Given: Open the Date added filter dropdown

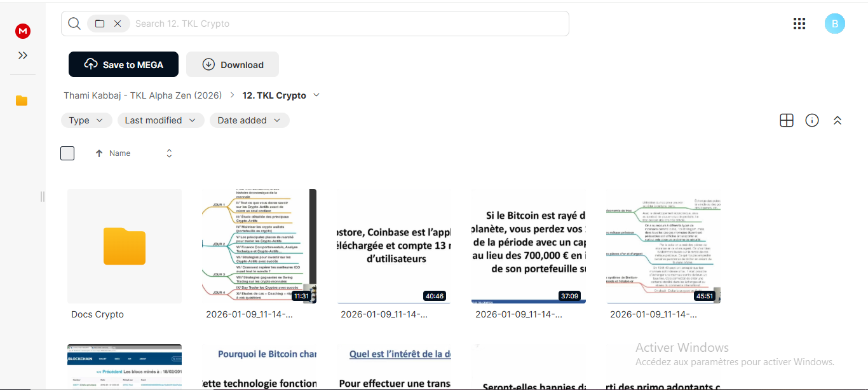Looking at the screenshot, I should tap(250, 120).
